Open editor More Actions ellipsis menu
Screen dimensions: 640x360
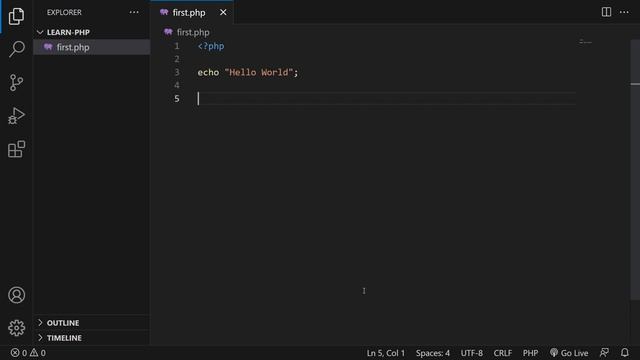coord(624,12)
